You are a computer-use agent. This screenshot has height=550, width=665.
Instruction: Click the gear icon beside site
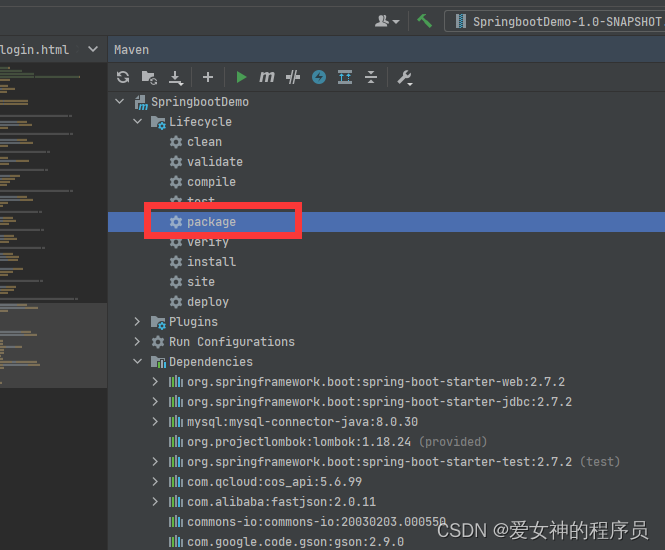(x=176, y=282)
